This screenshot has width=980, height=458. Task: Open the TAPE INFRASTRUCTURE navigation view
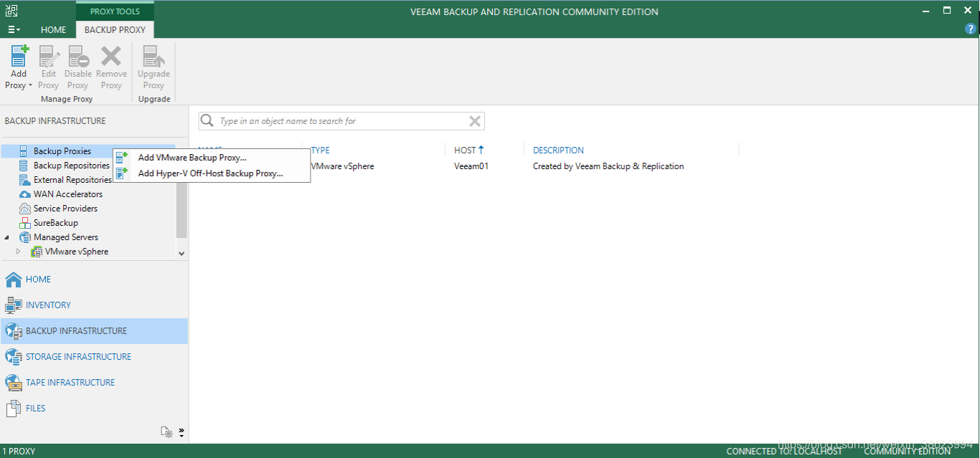pos(94,383)
